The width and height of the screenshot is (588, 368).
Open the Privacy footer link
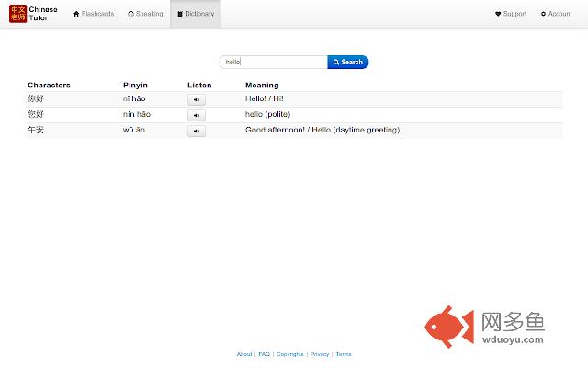pos(319,354)
